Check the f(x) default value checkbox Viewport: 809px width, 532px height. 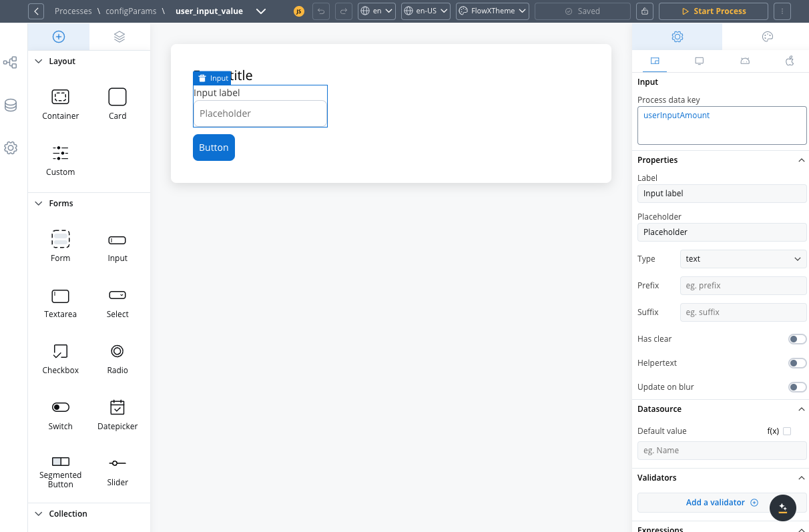pyautogui.click(x=787, y=431)
